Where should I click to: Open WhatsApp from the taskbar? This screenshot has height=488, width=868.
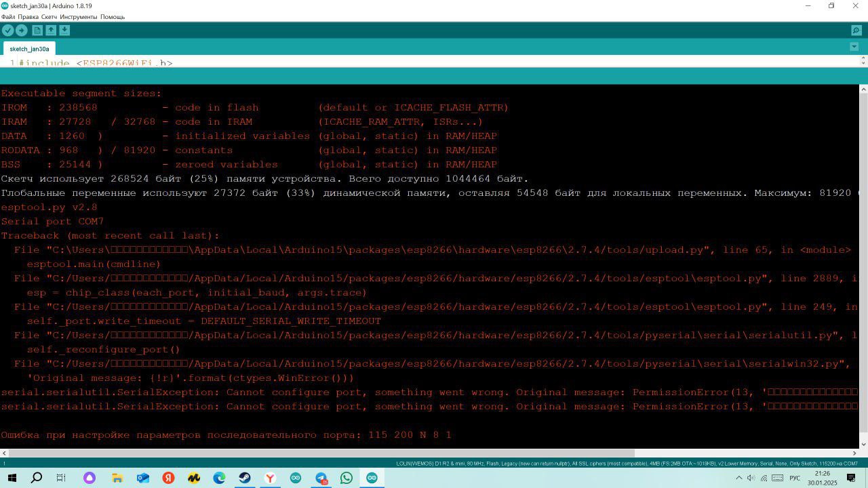(x=347, y=478)
